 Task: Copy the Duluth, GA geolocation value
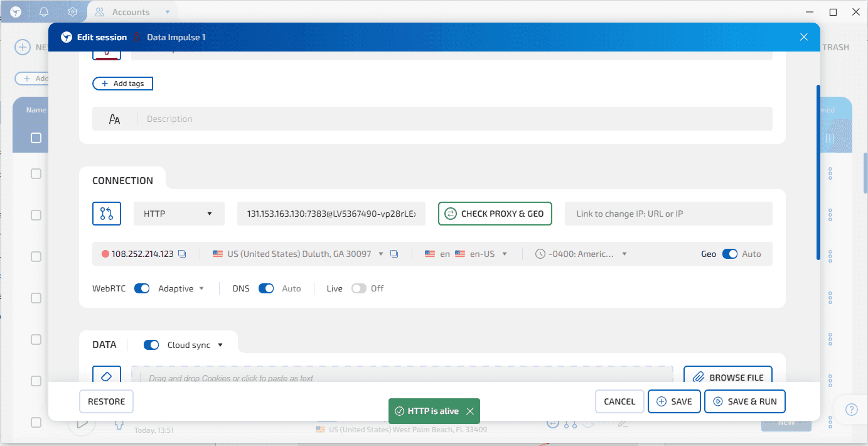(394, 253)
